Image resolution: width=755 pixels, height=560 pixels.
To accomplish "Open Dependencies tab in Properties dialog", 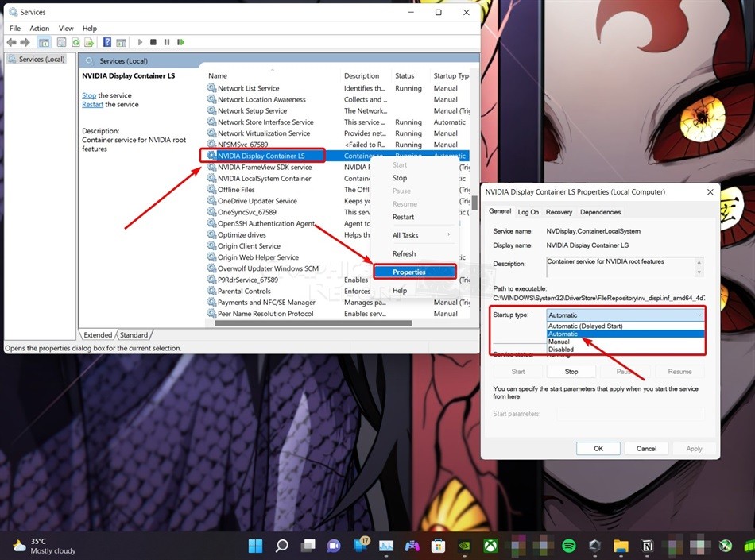I will pos(601,212).
